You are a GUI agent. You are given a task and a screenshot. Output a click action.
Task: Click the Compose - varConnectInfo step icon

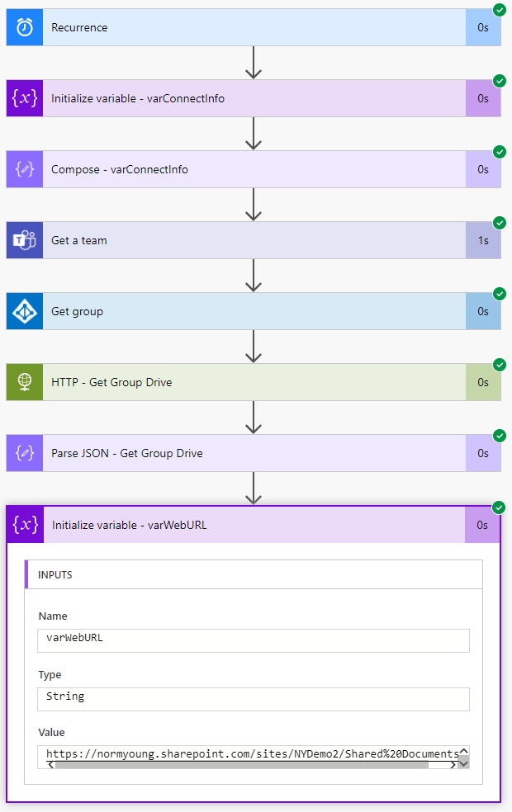[25, 169]
